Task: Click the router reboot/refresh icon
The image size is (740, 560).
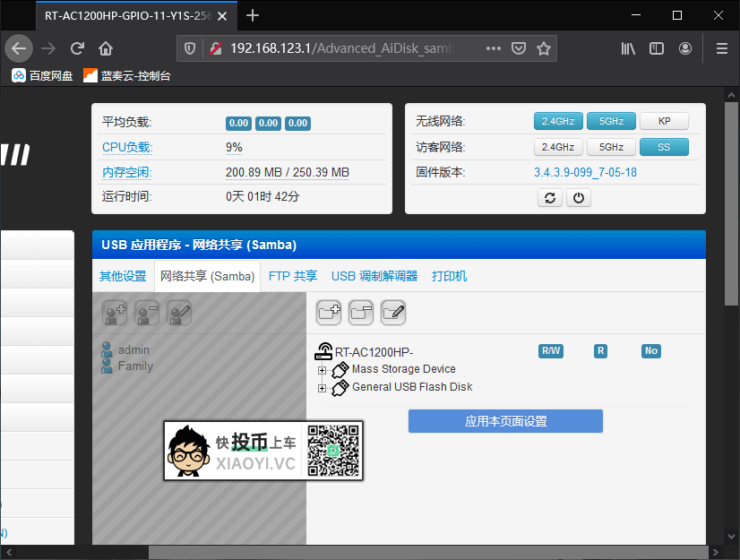Action: click(550, 198)
